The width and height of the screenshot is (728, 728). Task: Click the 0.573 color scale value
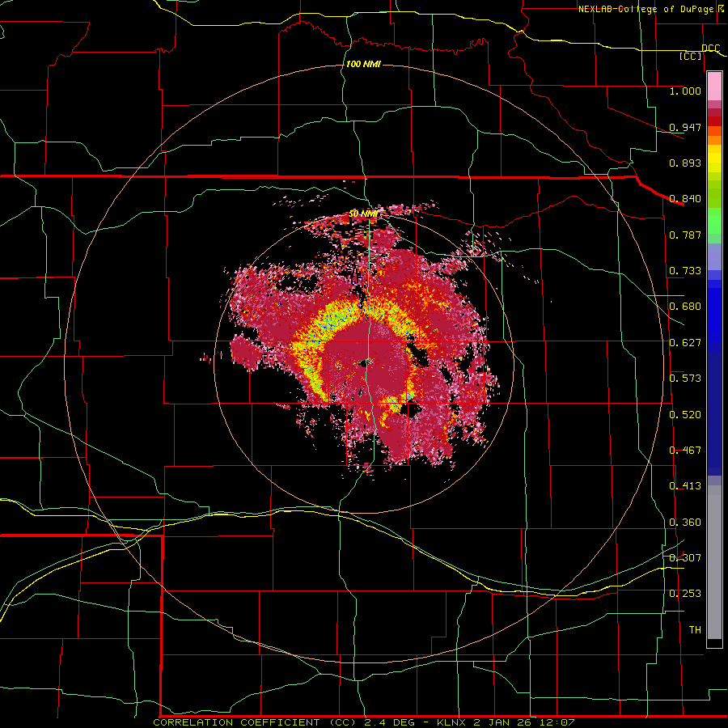[685, 379]
